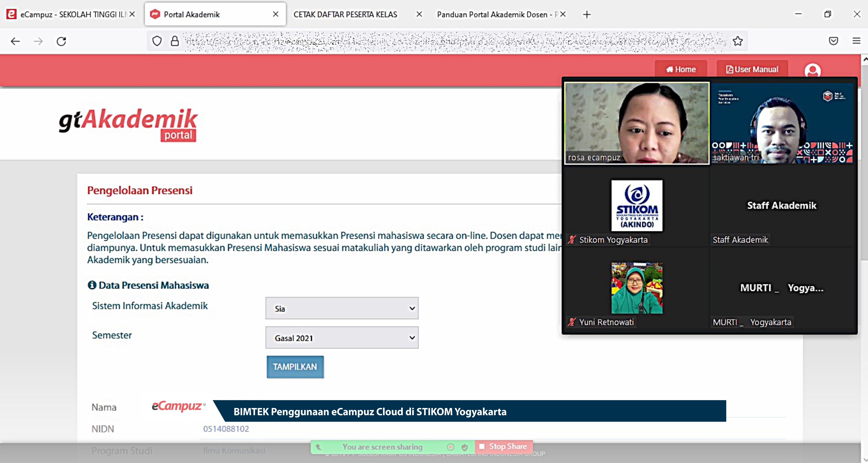Screen dimensions: 868x463
Task: Click the user profile avatar icon
Action: 812,70
